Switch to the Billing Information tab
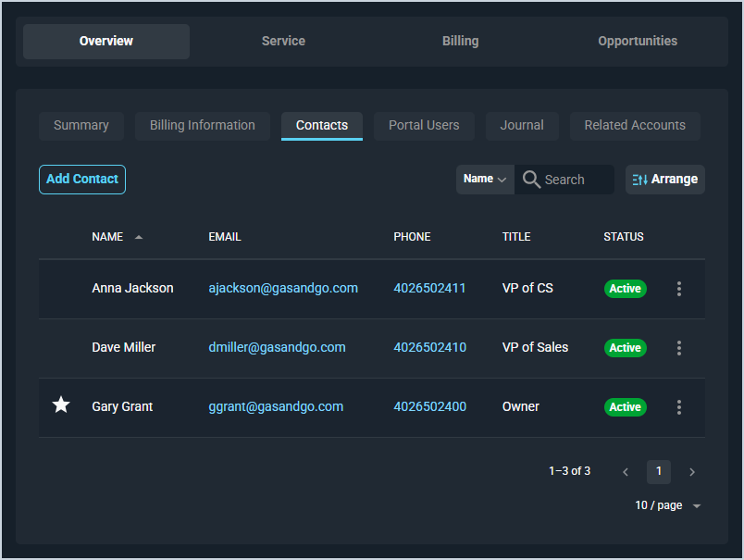The image size is (744, 560). [203, 126]
